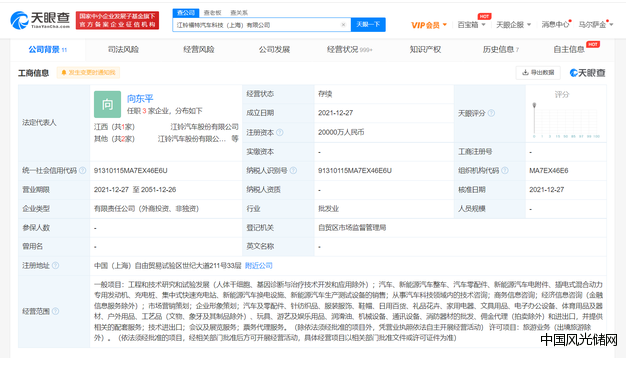The height and width of the screenshot is (370, 626).
Task: Click the 成立日期 value 2021-12-27
Action: pos(335,113)
